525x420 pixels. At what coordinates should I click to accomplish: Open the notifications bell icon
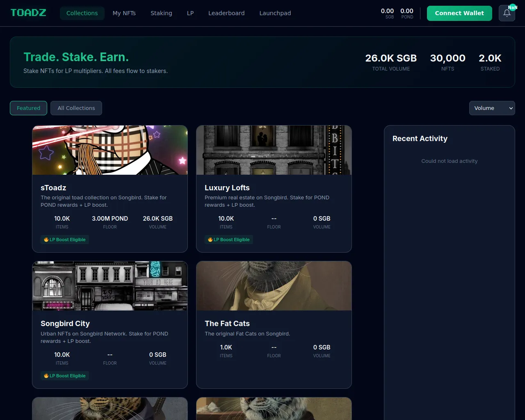507,13
